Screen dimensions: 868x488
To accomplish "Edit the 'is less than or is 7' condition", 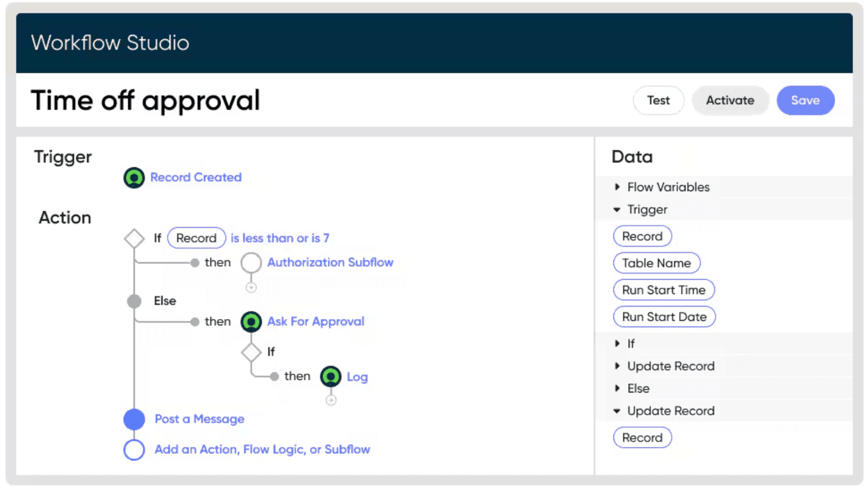I will [x=280, y=238].
